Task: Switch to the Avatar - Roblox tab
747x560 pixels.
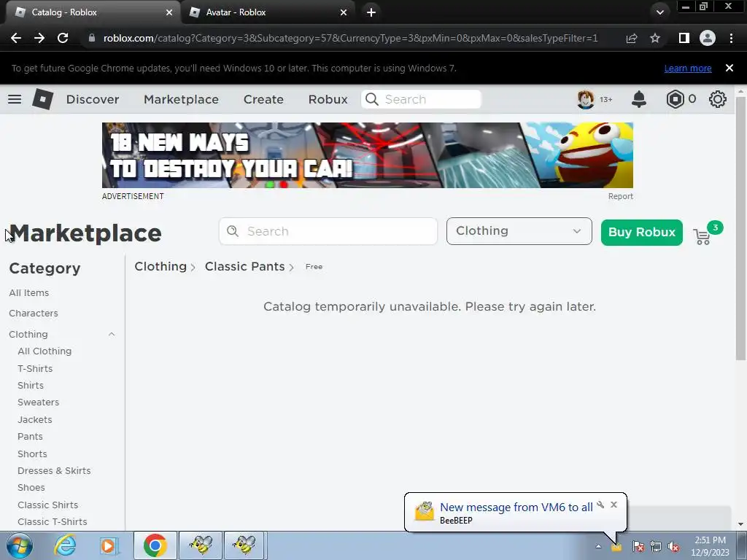Action: point(268,12)
